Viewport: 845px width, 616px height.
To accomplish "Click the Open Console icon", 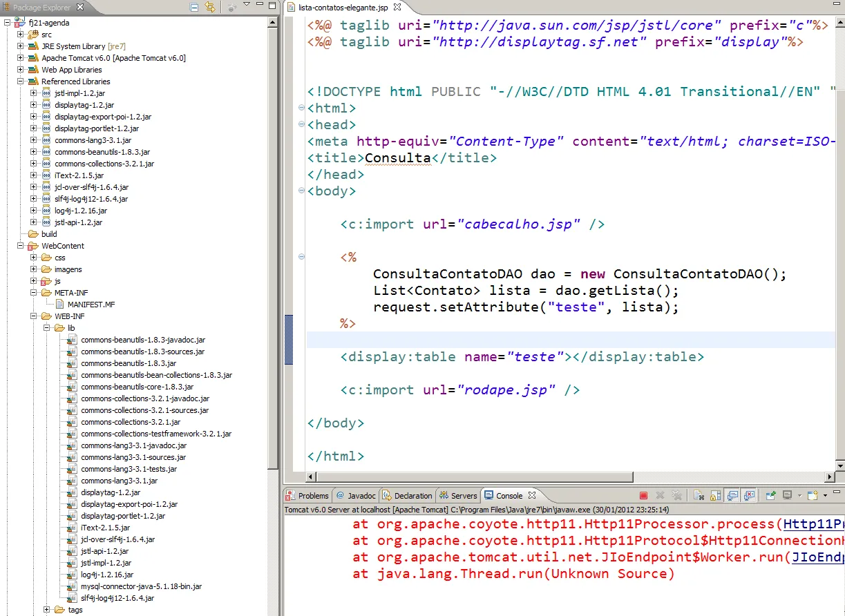I will pyautogui.click(x=813, y=495).
